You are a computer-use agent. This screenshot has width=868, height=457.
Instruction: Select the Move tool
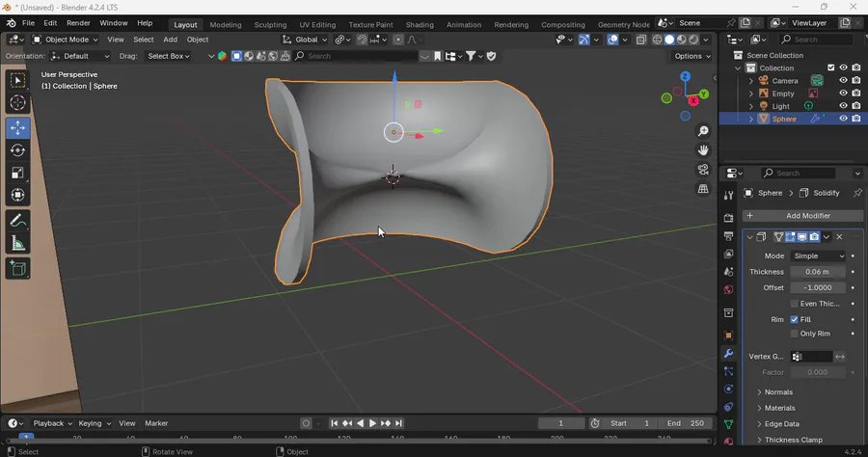pos(17,128)
